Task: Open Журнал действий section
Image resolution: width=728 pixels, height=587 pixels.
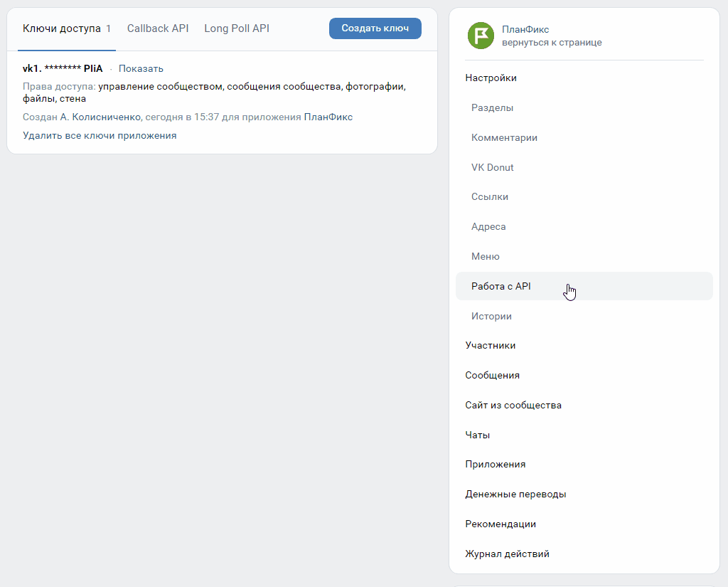Action: [507, 554]
